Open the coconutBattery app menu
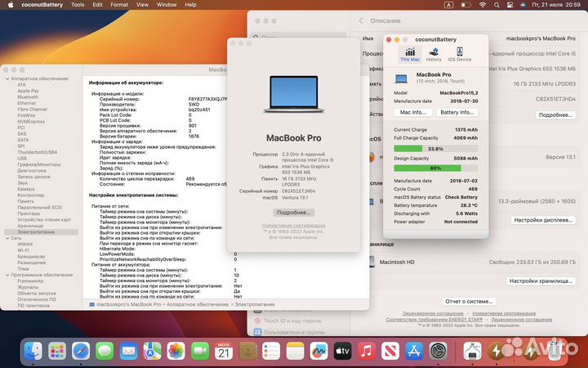Image resolution: width=588 pixels, height=368 pixels. (x=42, y=5)
